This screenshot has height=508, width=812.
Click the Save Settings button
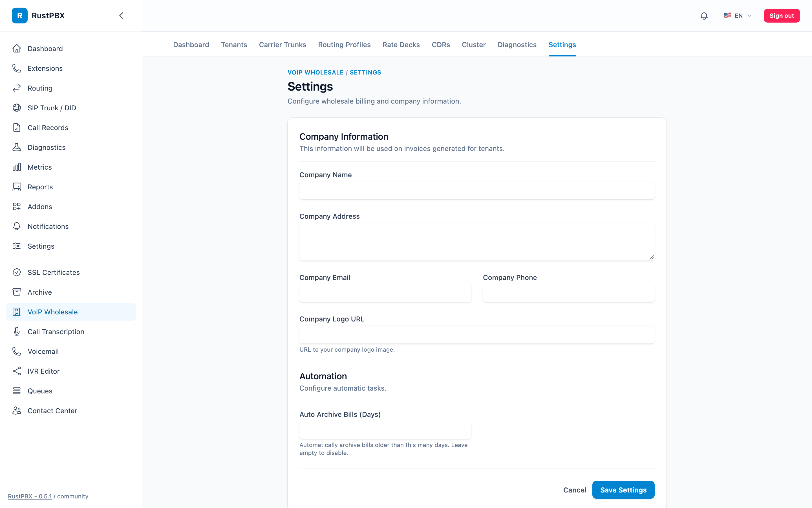623,490
